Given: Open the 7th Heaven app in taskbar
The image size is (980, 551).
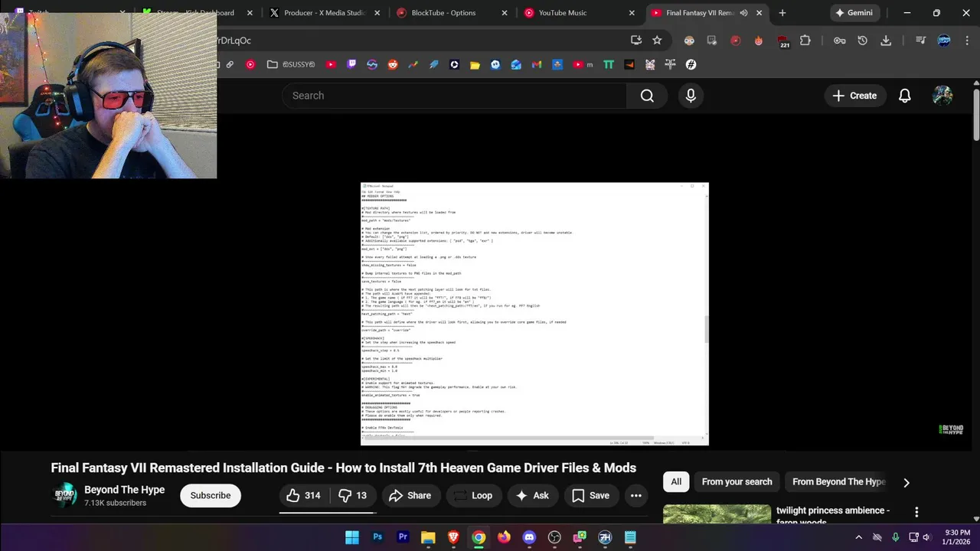Looking at the screenshot, I should [x=605, y=537].
